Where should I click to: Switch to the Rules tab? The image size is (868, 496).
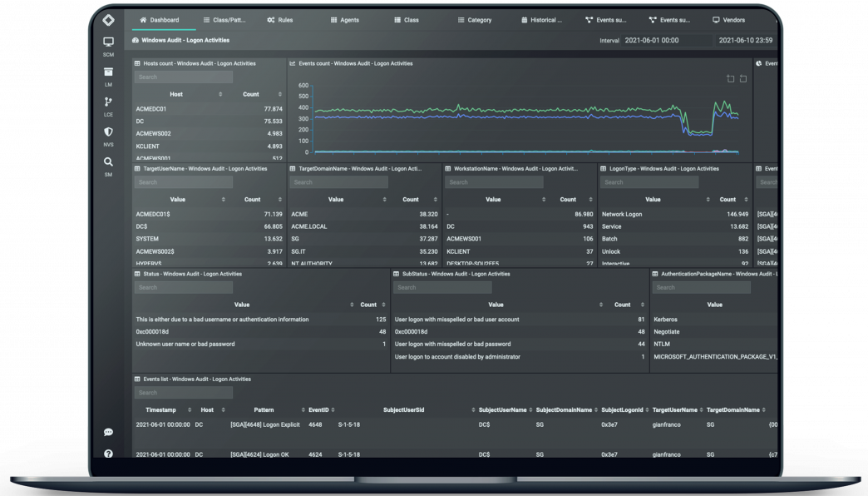coord(280,20)
